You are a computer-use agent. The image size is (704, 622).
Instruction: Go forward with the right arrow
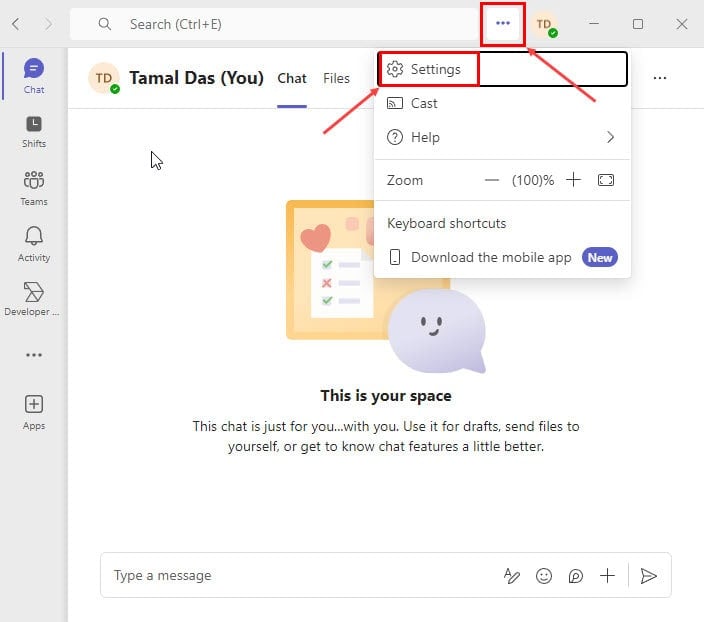pos(48,24)
